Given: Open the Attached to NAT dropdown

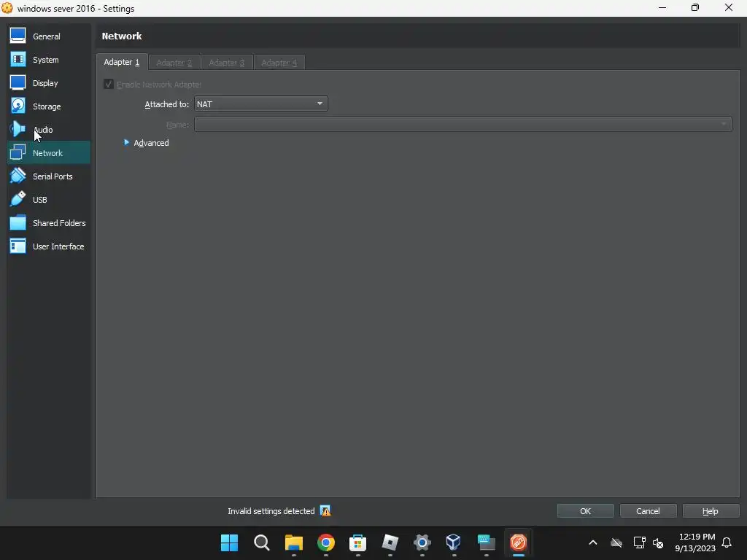Looking at the screenshot, I should pos(260,104).
